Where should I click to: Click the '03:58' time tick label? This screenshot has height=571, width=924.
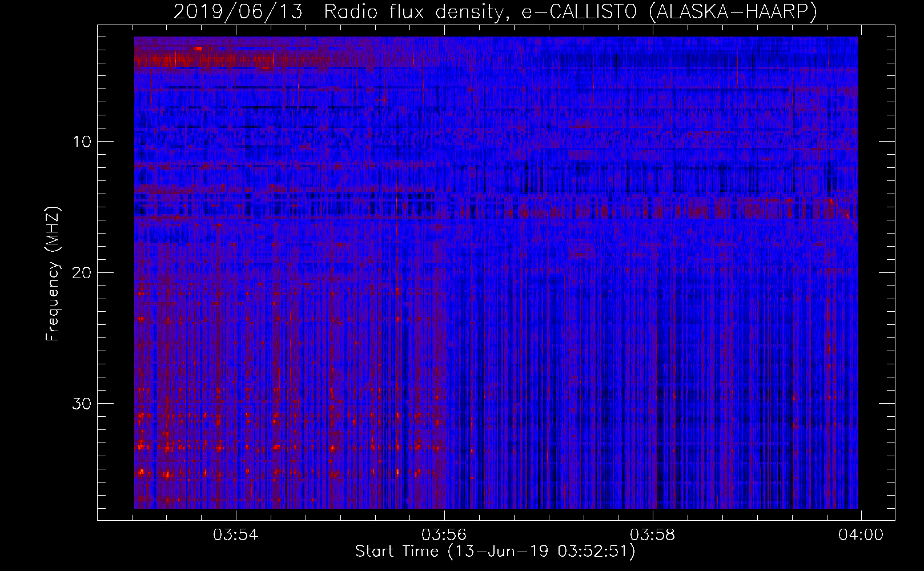[x=652, y=535]
